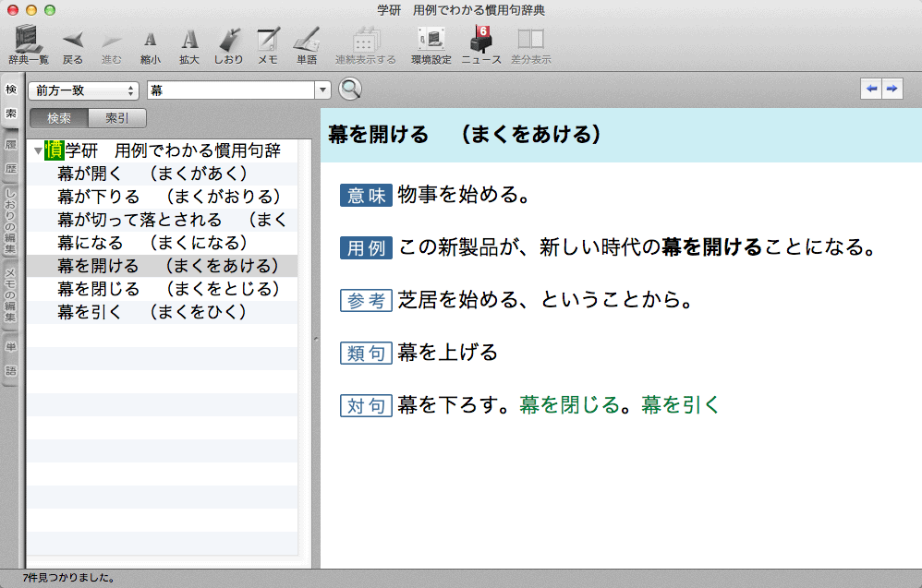This screenshot has width=922, height=588.
Task: Follow the green 幕を引く link
Action: point(680,404)
